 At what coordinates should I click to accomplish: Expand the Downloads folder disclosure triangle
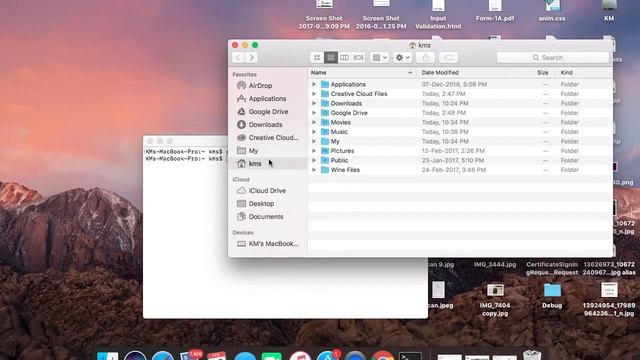click(314, 103)
